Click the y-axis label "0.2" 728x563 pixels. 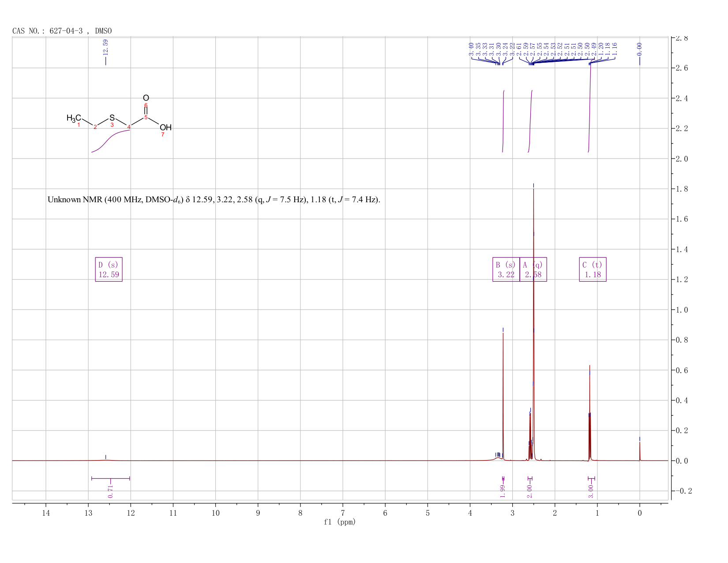click(681, 431)
